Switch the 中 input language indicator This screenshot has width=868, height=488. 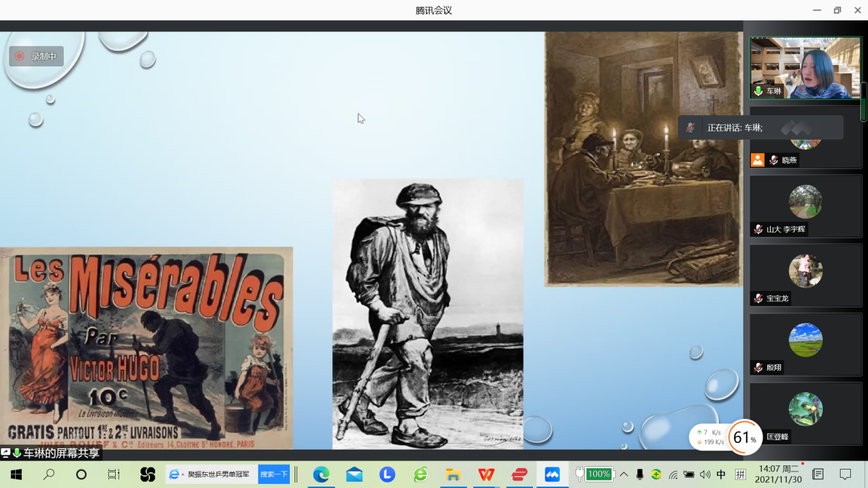pos(721,474)
